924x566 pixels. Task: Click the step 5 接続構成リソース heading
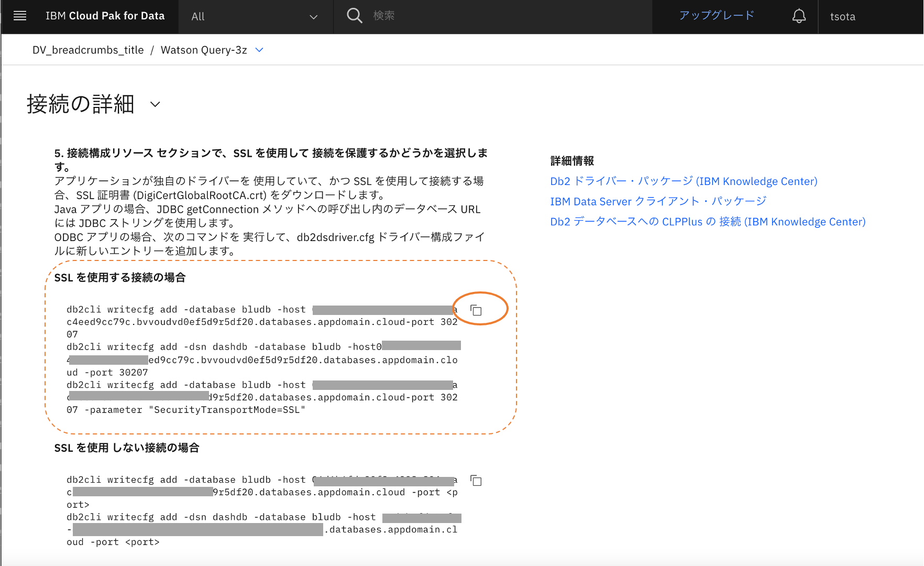[271, 159]
